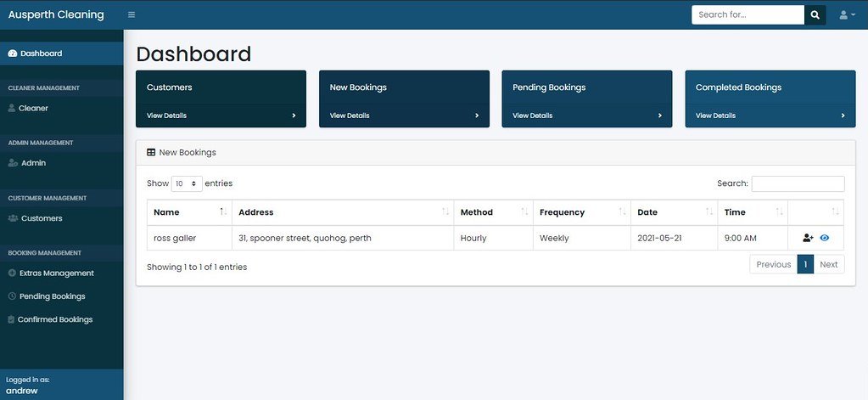
Task: Open Customers in the sidebar
Action: [41, 218]
